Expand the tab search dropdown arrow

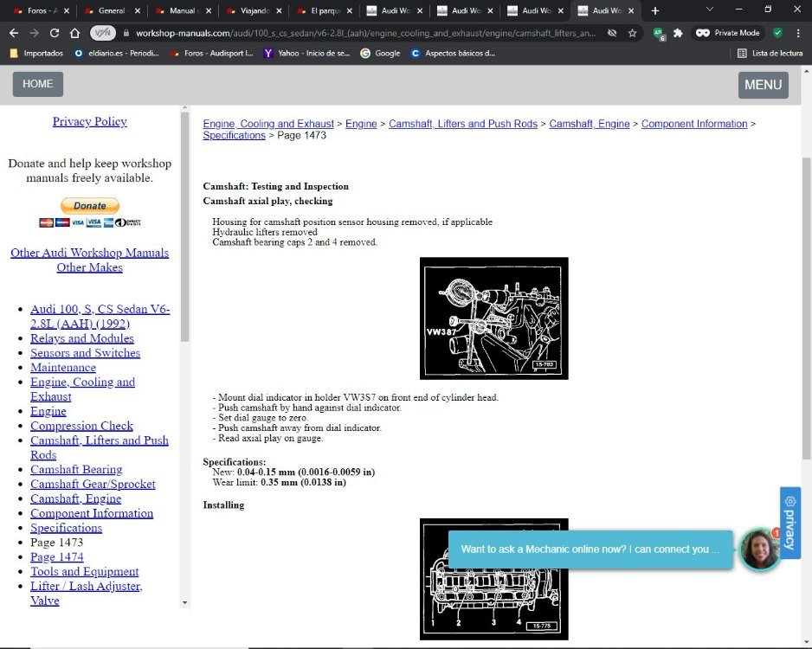(x=710, y=10)
